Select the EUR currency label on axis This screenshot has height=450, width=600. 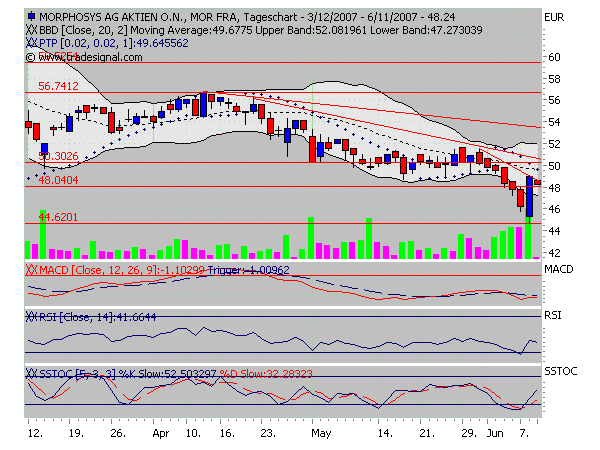pyautogui.click(x=555, y=17)
